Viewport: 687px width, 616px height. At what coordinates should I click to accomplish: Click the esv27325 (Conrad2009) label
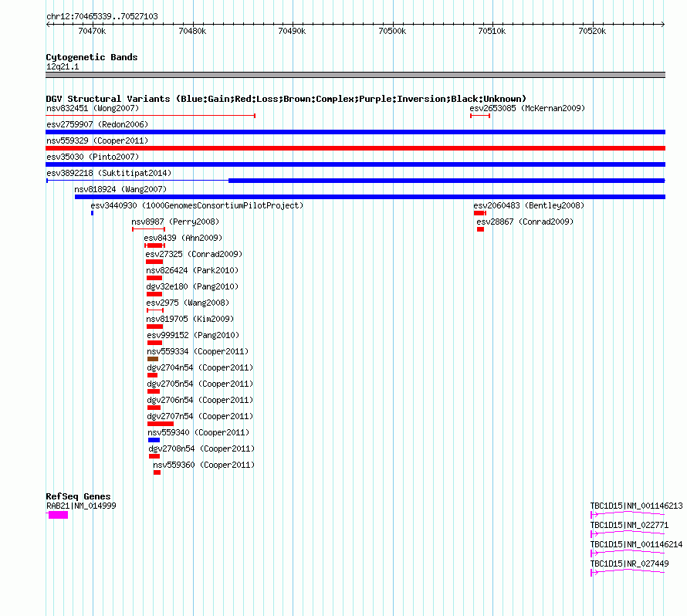click(x=194, y=254)
